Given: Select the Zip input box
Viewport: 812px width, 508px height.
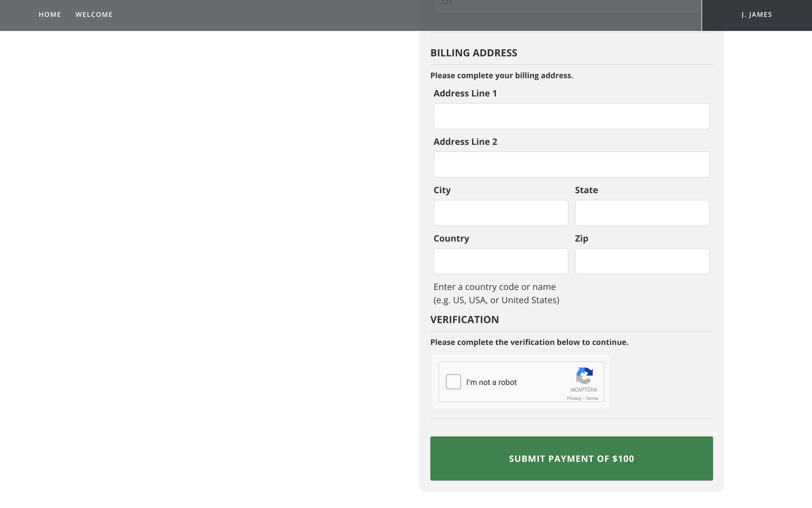Looking at the screenshot, I should click(x=642, y=261).
